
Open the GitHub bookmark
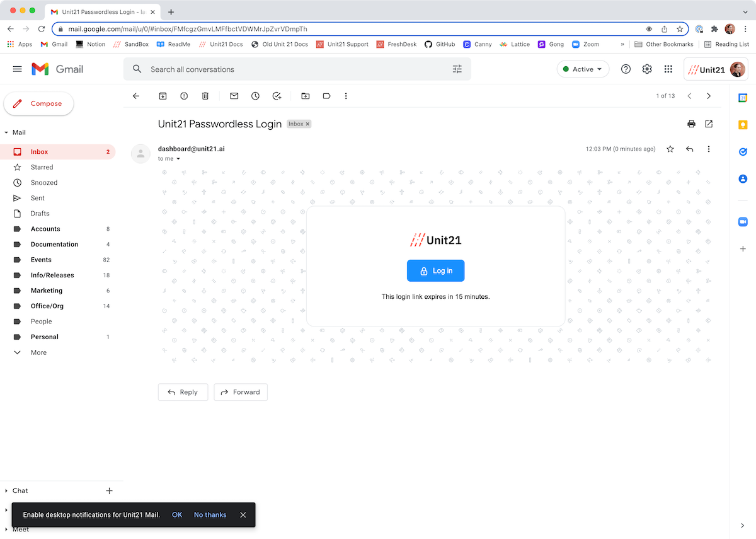pyautogui.click(x=439, y=44)
